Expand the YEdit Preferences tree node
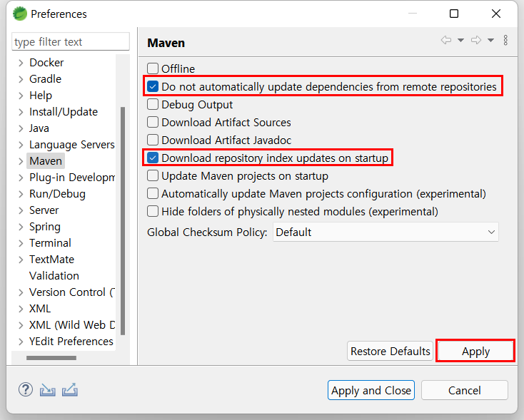Screen dimensions: 524x420 point(21,342)
